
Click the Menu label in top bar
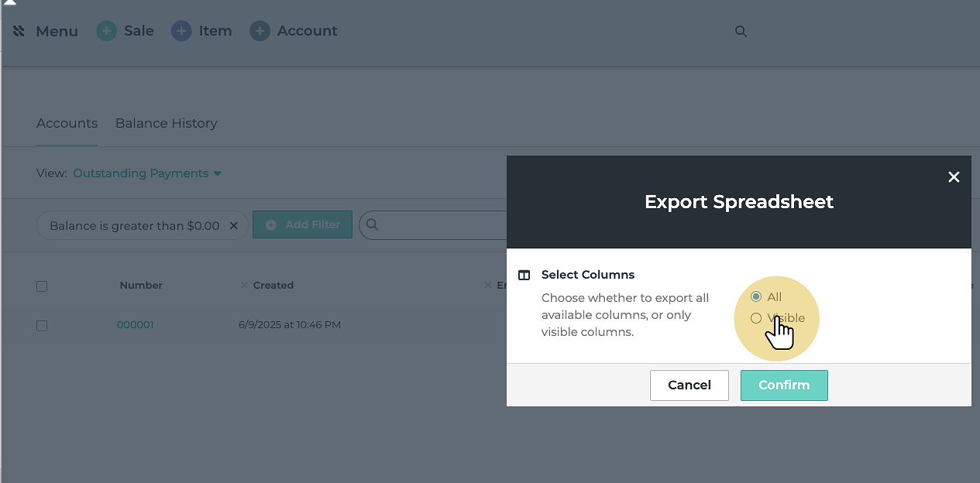[57, 32]
